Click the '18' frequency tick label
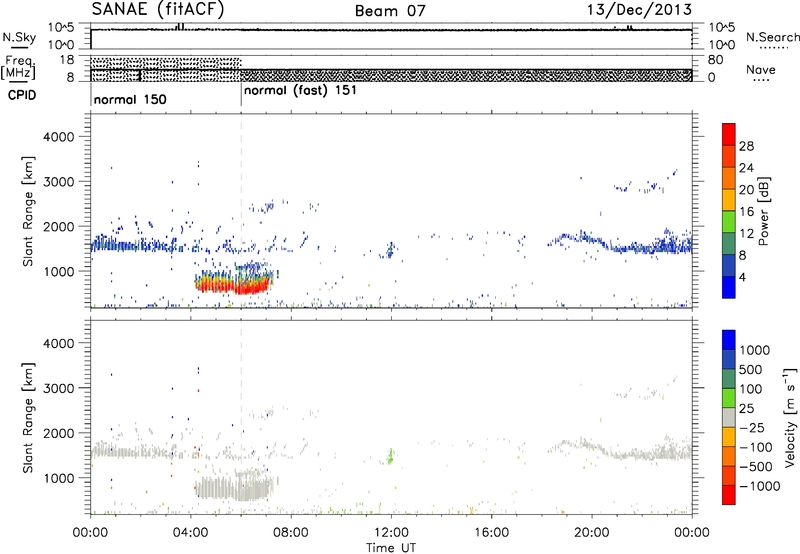 [x=67, y=60]
